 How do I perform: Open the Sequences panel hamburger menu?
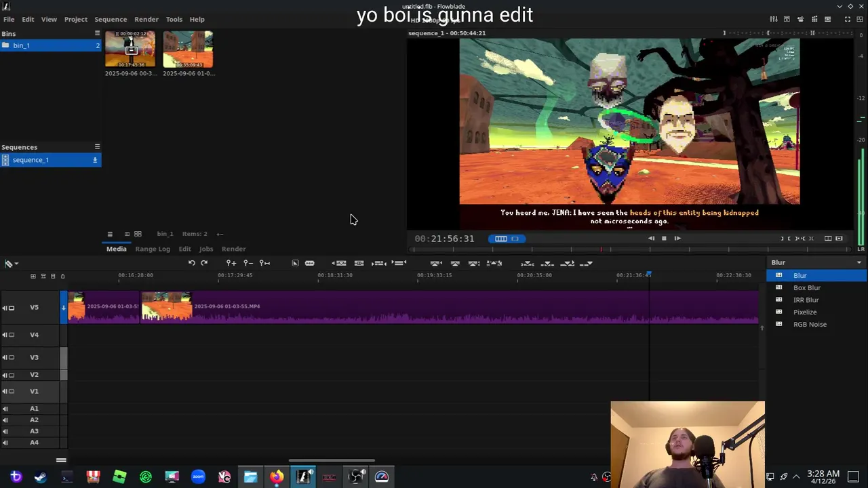tap(97, 146)
